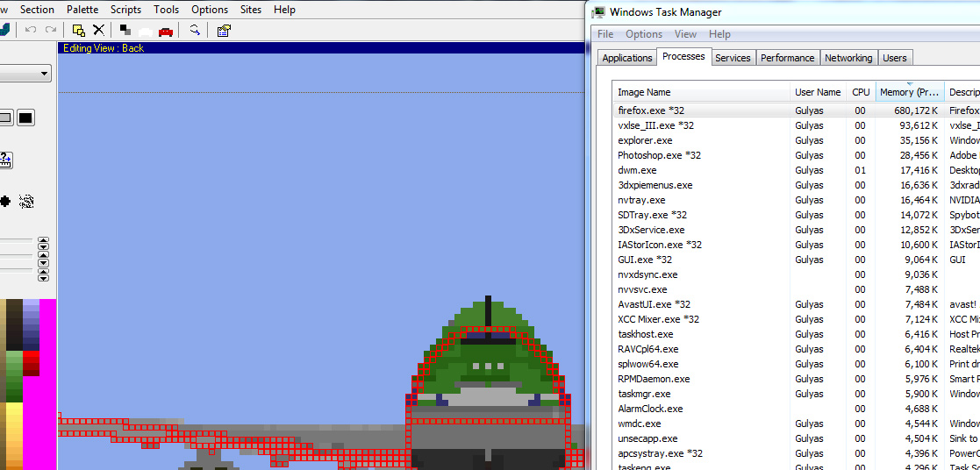
Task: Click the black and gray squares icon
Action: 125,30
